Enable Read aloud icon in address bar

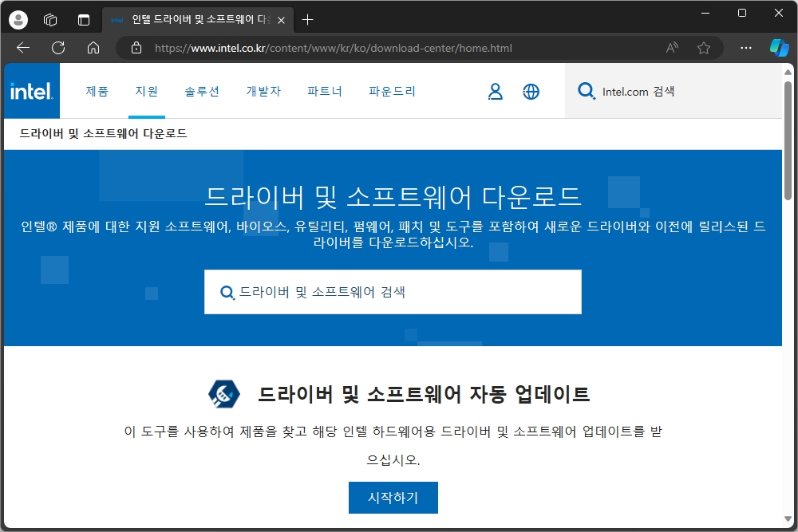[x=672, y=48]
